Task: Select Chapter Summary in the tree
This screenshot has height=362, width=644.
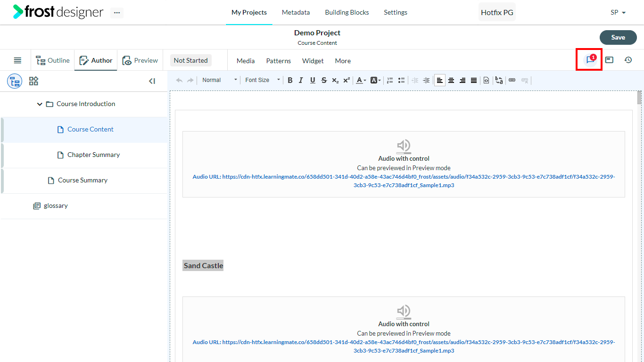Action: pyautogui.click(x=93, y=155)
